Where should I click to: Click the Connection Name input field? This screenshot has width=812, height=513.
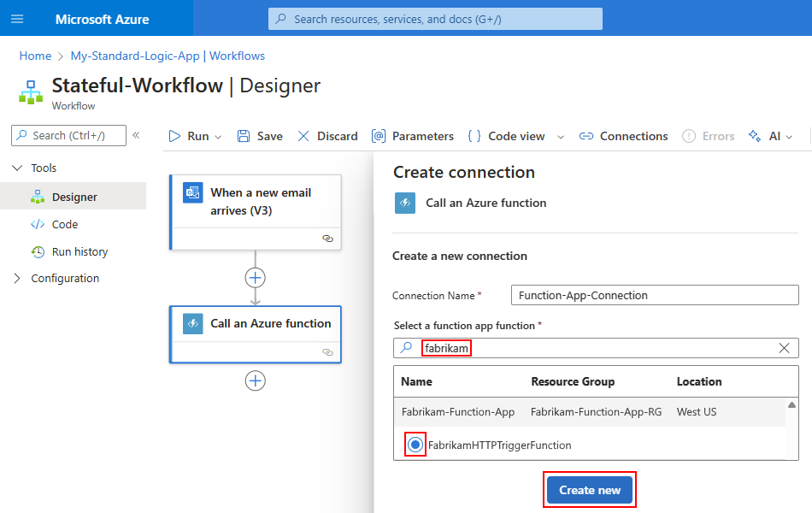point(654,295)
